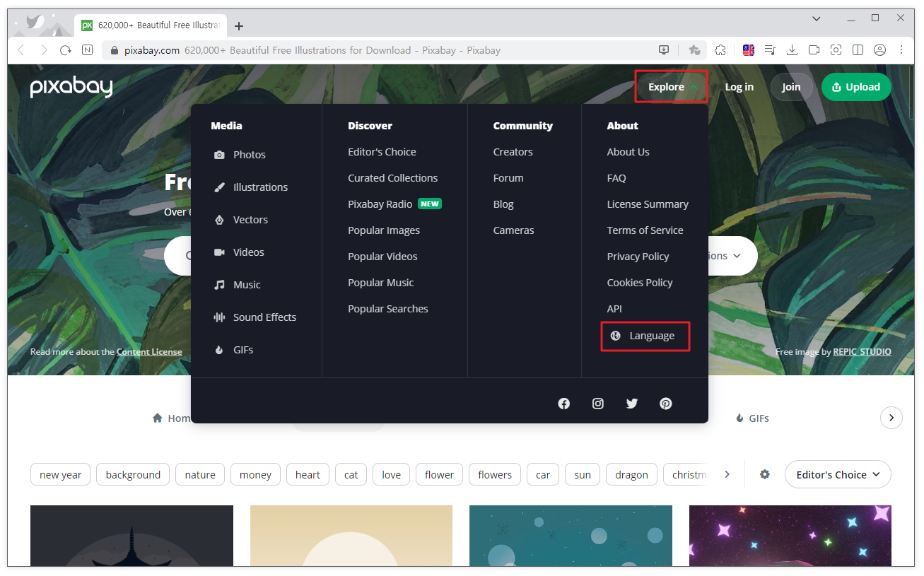Viewport: 924px width, 576px height.
Task: Open the API menu link
Action: [x=614, y=309]
